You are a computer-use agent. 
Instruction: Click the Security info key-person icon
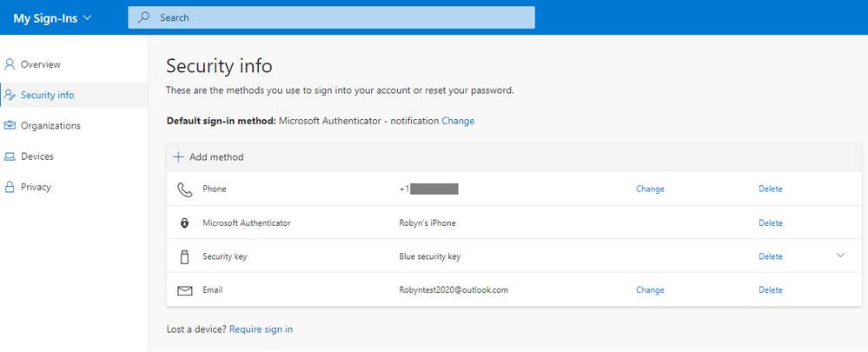[10, 95]
